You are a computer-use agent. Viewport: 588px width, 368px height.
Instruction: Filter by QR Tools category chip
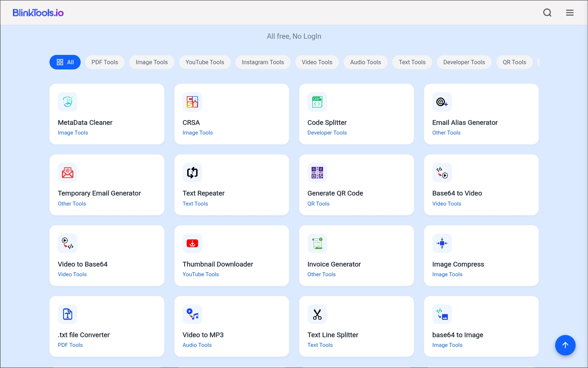pos(514,62)
